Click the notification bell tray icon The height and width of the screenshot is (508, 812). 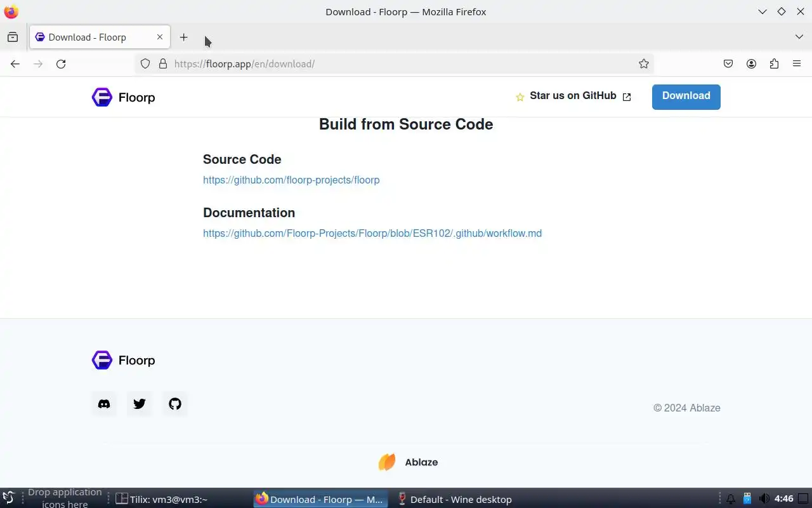coord(731,499)
